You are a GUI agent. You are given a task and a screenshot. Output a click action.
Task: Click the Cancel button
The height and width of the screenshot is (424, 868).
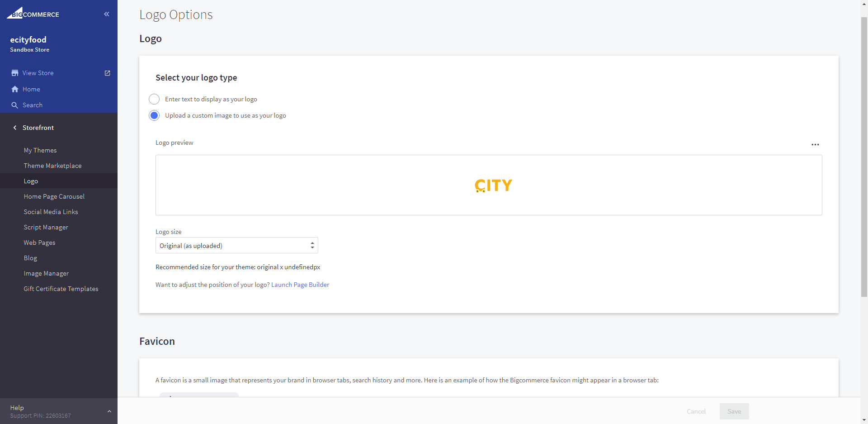696,411
